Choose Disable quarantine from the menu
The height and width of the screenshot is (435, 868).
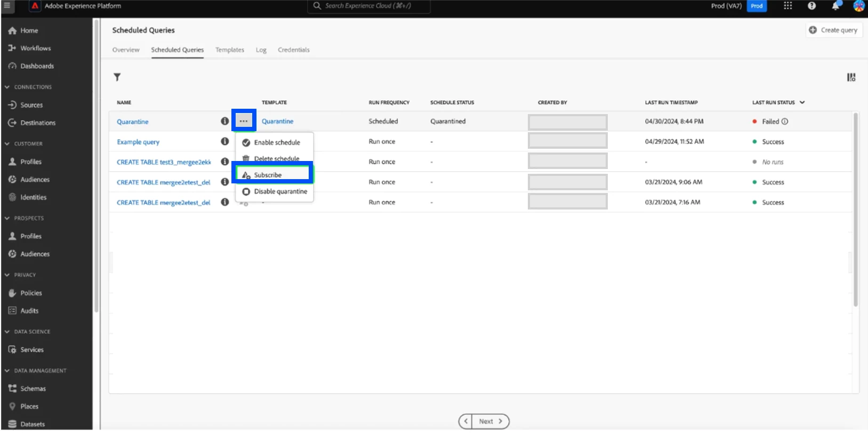coord(275,191)
